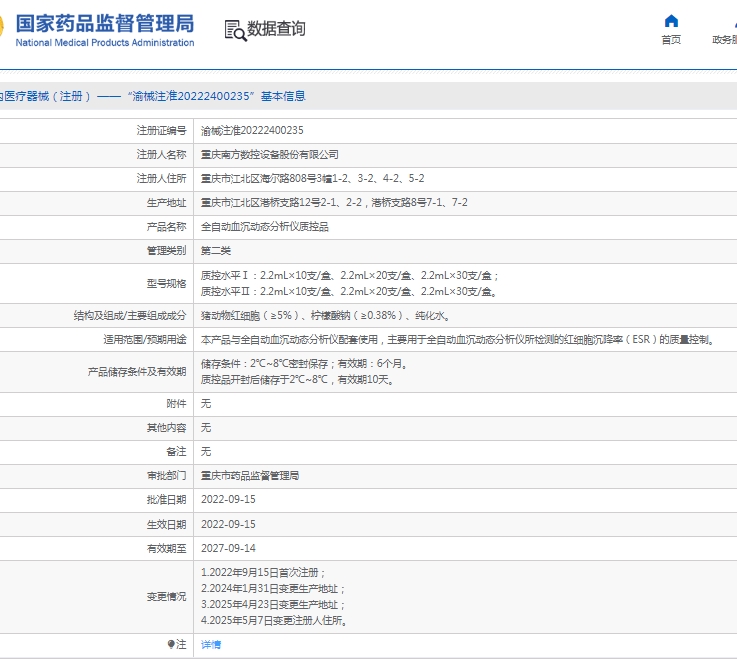This screenshot has height=659, width=737.
Task: Click the 首页 menu label
Action: pos(671,40)
